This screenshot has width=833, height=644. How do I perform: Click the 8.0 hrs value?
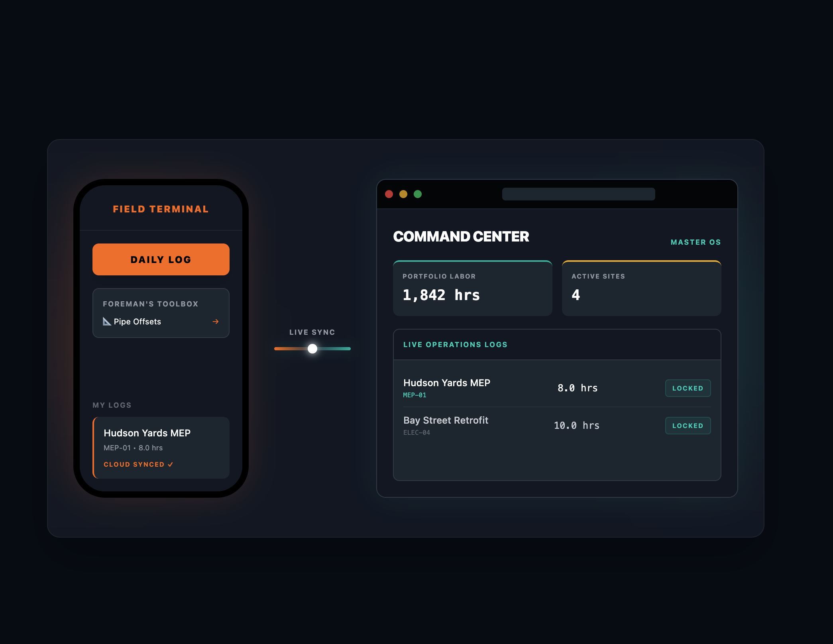tap(578, 388)
